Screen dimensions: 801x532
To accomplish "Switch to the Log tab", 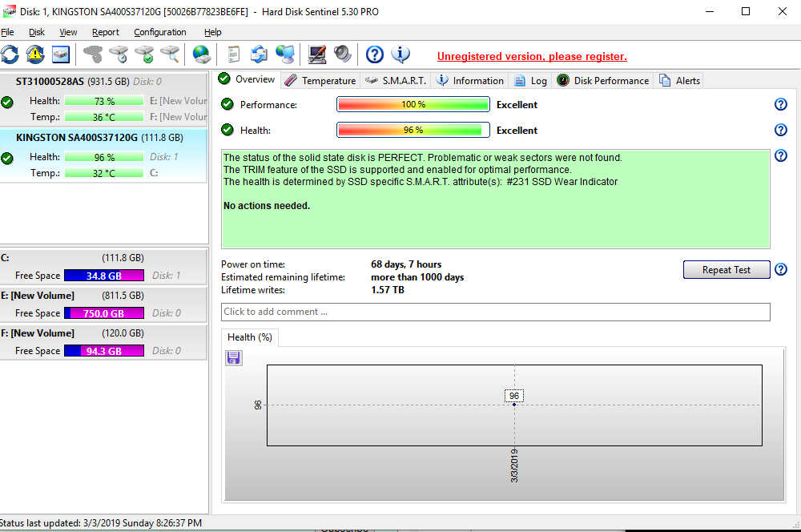I will [x=530, y=81].
